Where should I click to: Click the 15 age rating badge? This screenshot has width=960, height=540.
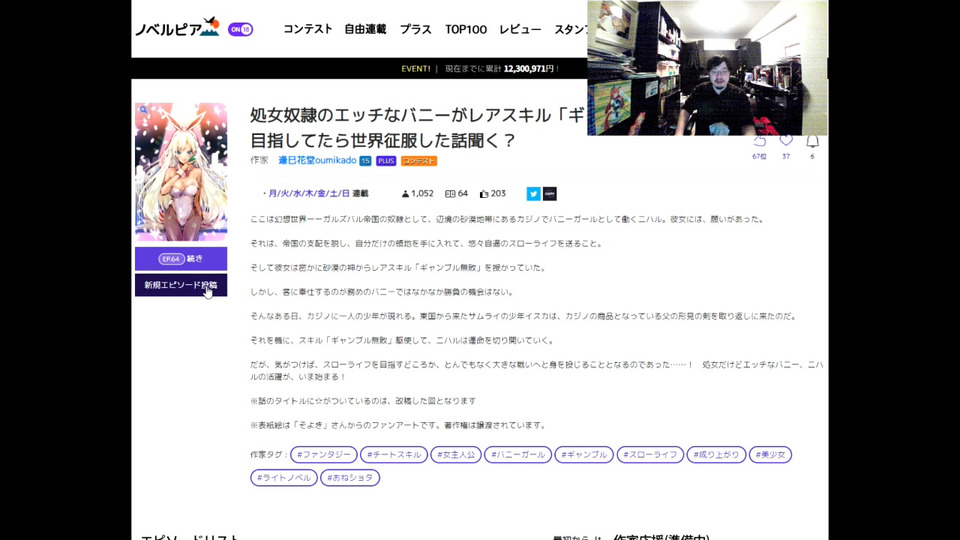click(x=366, y=161)
